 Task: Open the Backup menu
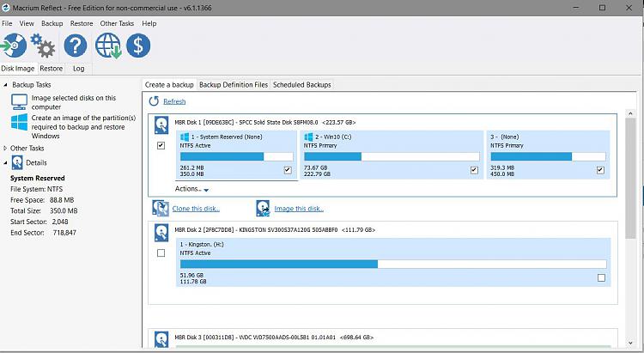pos(52,23)
